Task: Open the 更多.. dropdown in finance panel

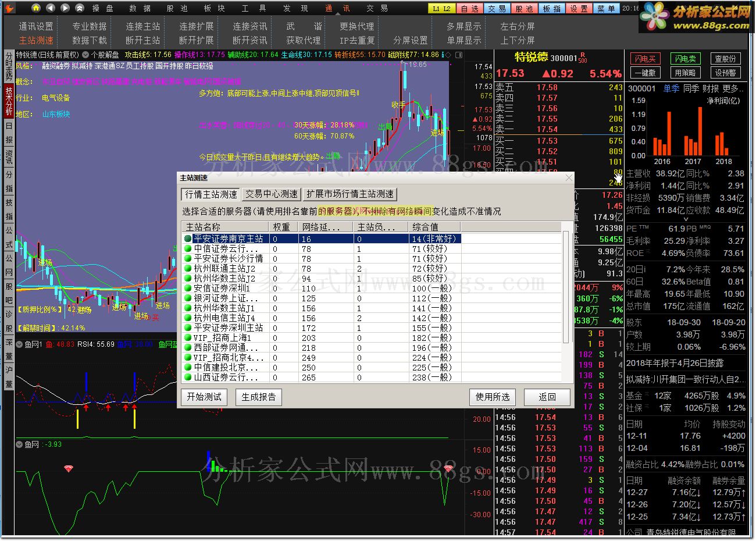Action: click(x=733, y=88)
